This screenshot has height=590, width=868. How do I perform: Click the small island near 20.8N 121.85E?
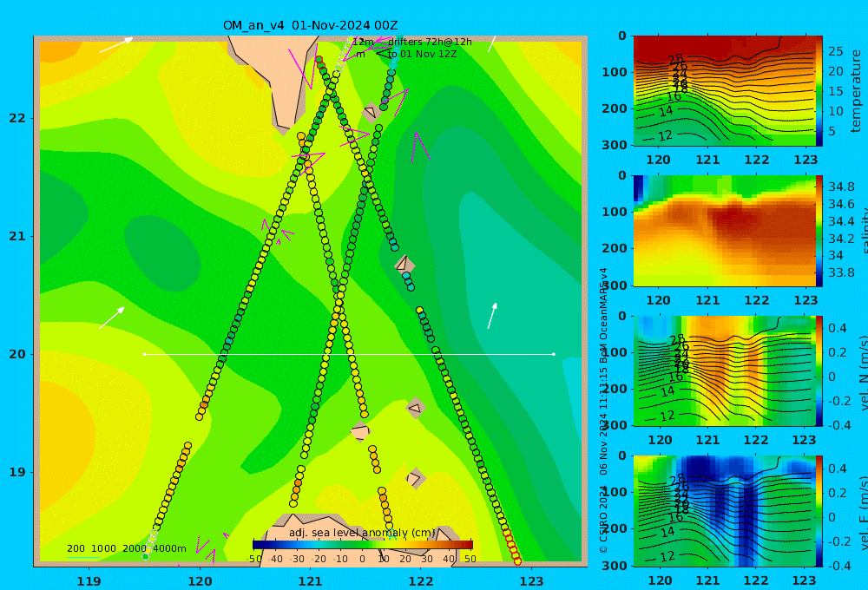coord(404,265)
